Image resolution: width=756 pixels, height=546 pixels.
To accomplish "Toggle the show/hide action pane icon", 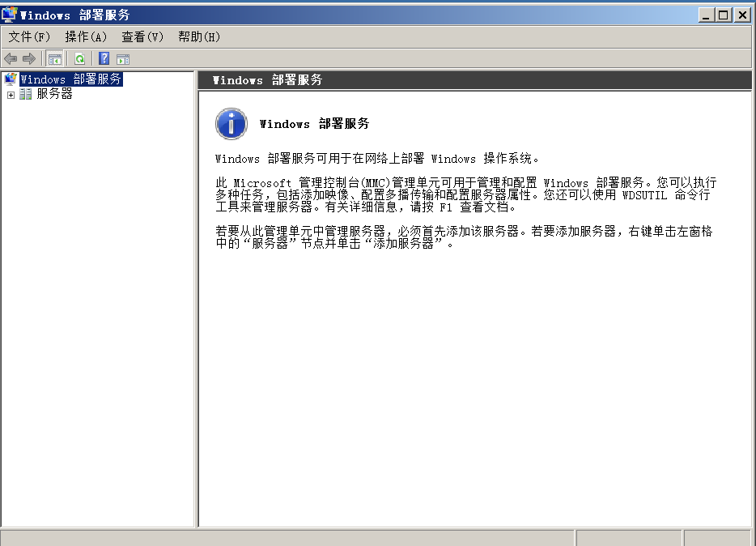I will tap(123, 59).
